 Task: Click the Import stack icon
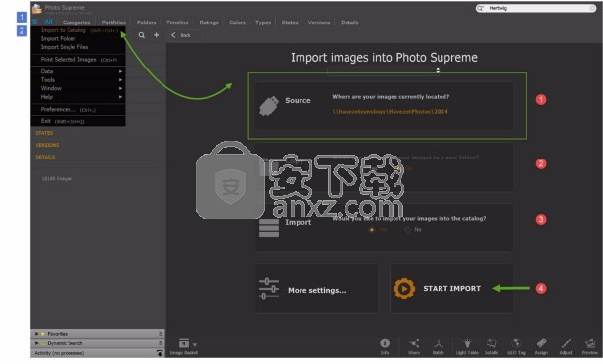(269, 228)
